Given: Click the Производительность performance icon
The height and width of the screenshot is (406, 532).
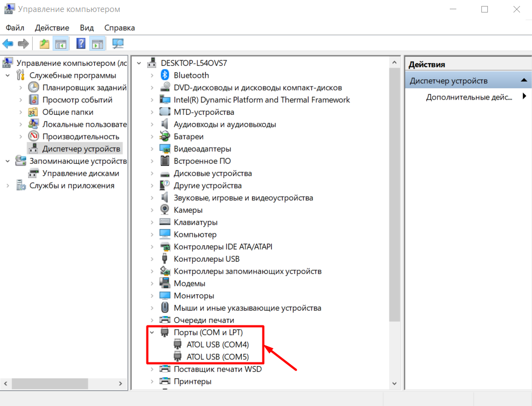Looking at the screenshot, I should pyautogui.click(x=34, y=136).
